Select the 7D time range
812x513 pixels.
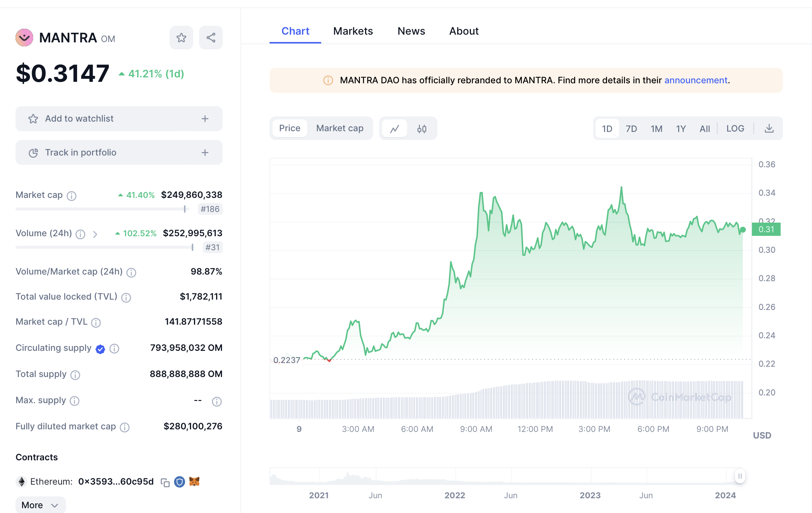631,129
